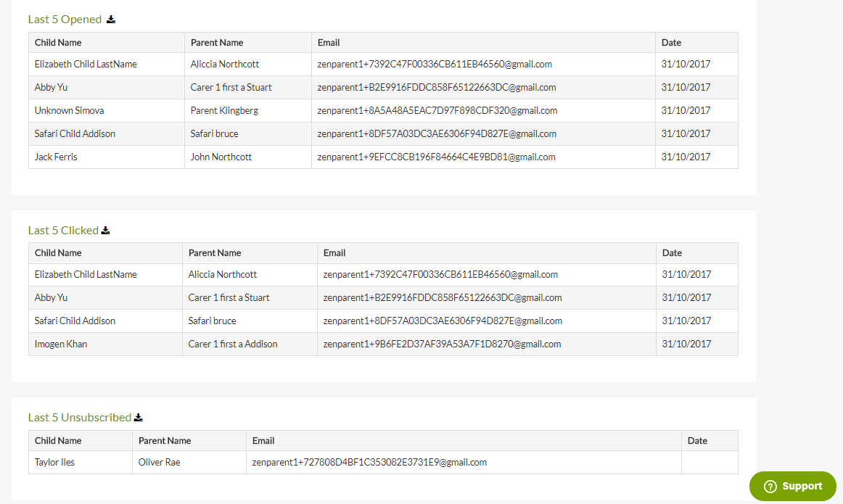Click Imogen Khan child name
This screenshot has height=504, width=843.
click(61, 344)
